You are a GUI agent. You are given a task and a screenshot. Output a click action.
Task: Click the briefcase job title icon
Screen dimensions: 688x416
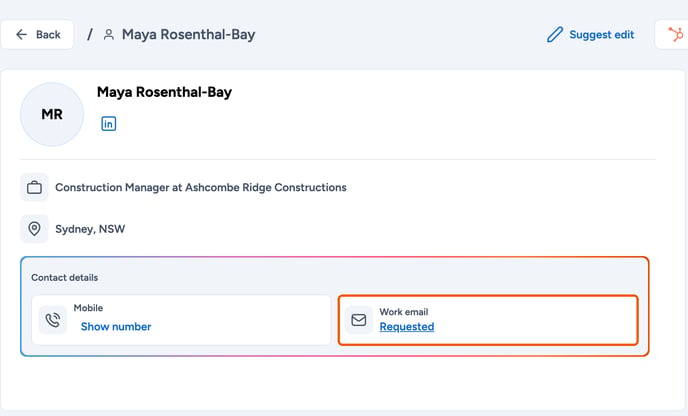(34, 187)
